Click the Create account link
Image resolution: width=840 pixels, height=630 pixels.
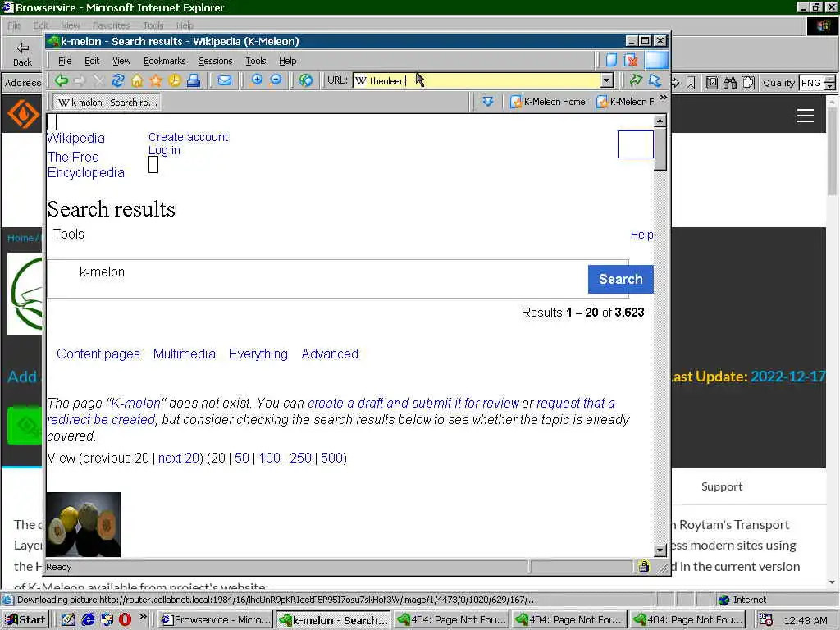[188, 137]
